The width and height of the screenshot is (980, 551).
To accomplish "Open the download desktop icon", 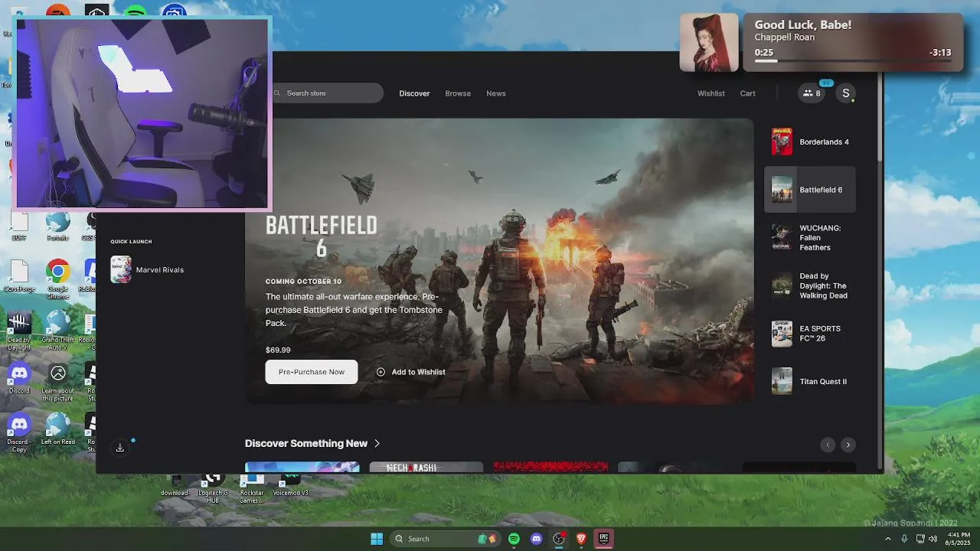I will coord(175,484).
